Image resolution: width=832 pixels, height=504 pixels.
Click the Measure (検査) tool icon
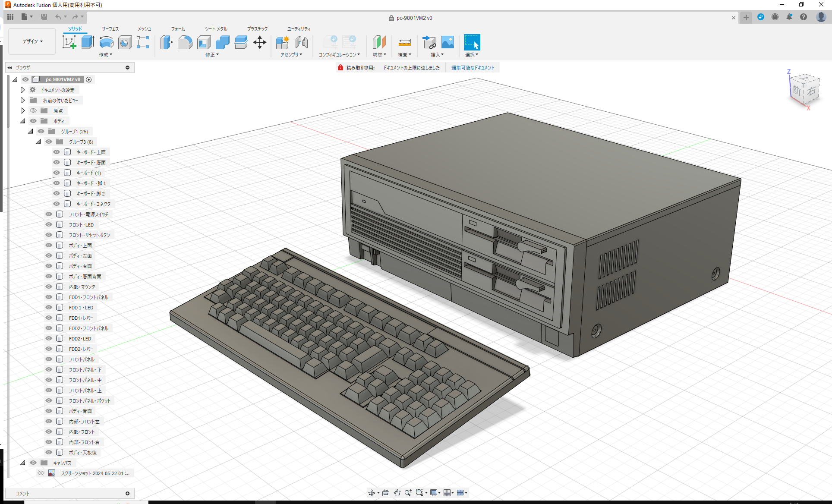pos(404,42)
